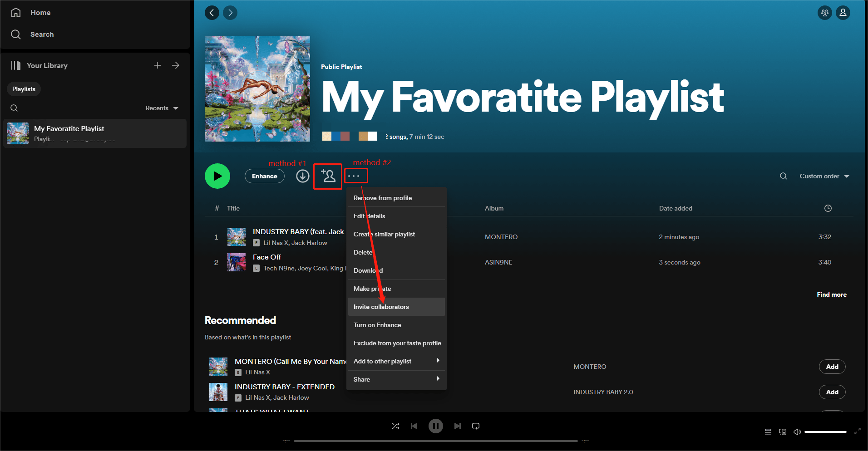Open the Custom order sort dropdown
The height and width of the screenshot is (451, 868).
(824, 176)
